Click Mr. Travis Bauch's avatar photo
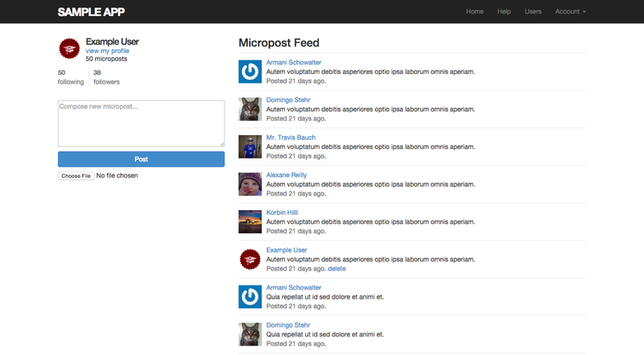Image resolution: width=644 pixels, height=355 pixels. point(250,147)
